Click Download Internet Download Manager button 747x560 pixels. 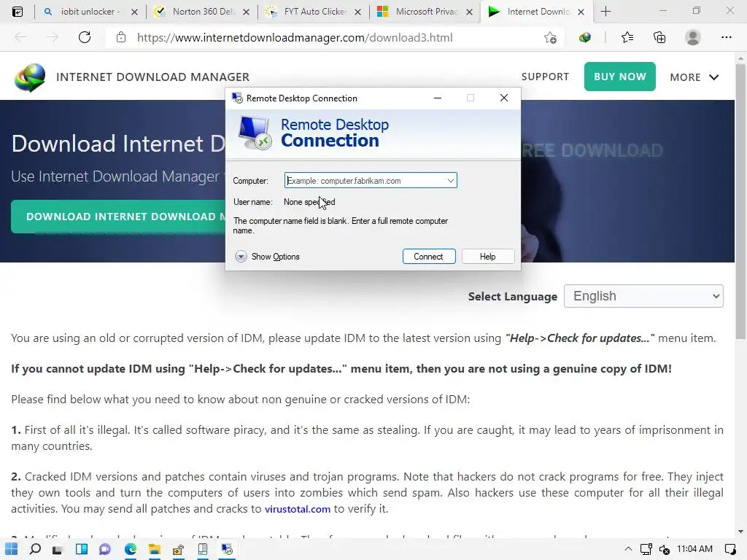coord(118,217)
